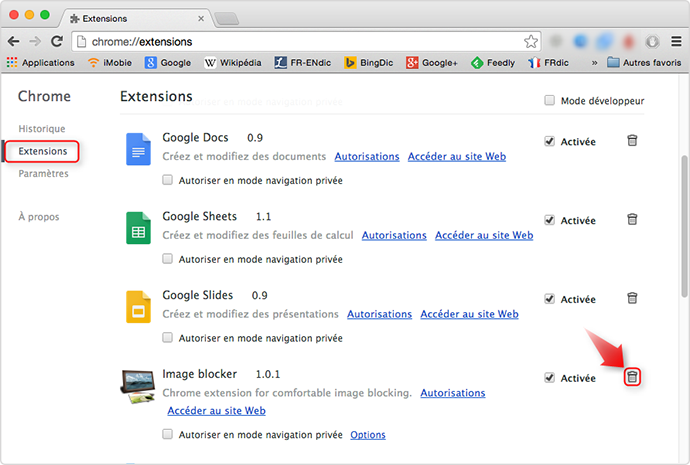Open the iMobie bookmark
The height and width of the screenshot is (465, 690).
point(110,62)
